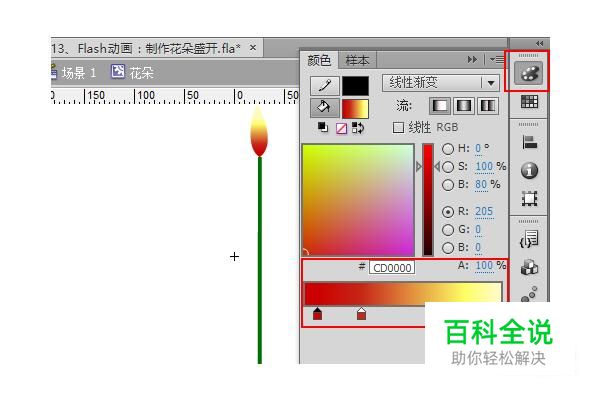Open the Swatches grid panel icon
This screenshot has width=600, height=400.
(529, 101)
